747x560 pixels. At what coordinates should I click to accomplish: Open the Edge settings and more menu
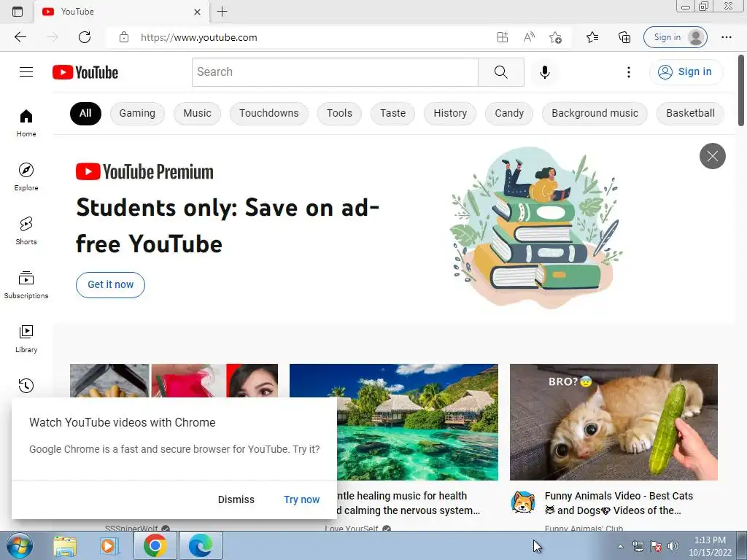726,37
